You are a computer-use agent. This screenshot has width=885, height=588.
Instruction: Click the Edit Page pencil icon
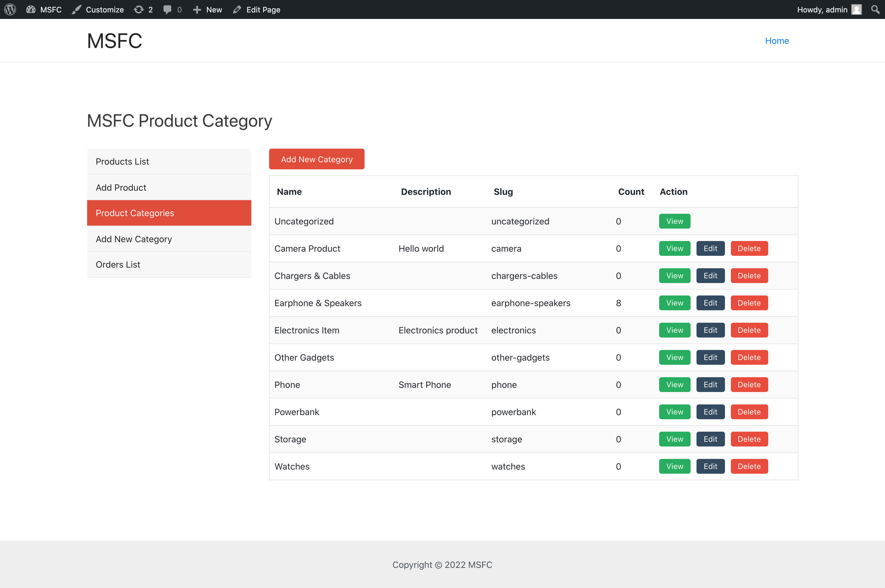point(237,9)
